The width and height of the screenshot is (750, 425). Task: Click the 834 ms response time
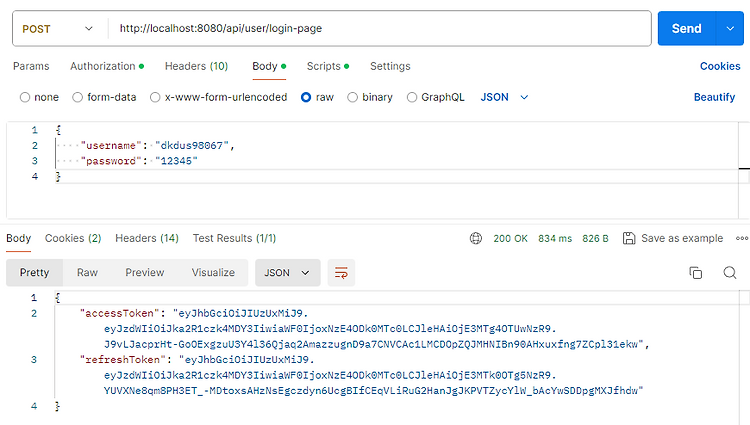[x=555, y=238]
